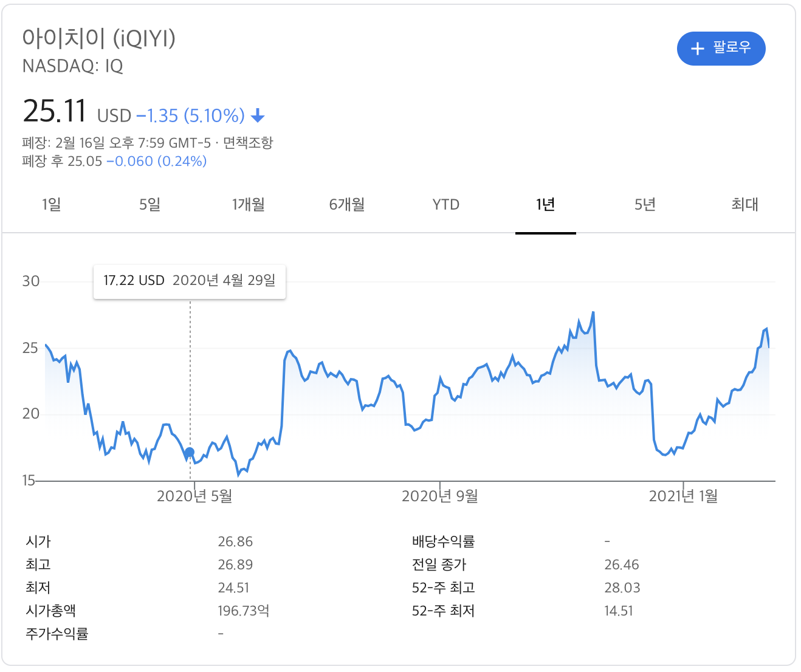Click the 시가총액 value 196.73억
The height and width of the screenshot is (672, 801).
tap(244, 611)
